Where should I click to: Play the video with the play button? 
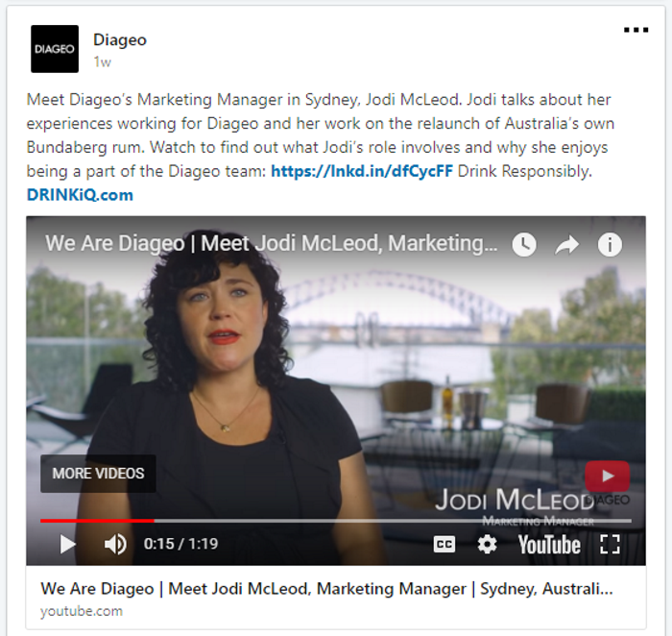68,544
